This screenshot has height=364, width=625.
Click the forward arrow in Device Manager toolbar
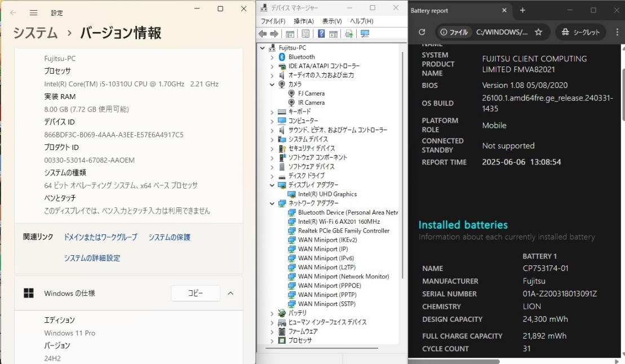click(x=274, y=34)
